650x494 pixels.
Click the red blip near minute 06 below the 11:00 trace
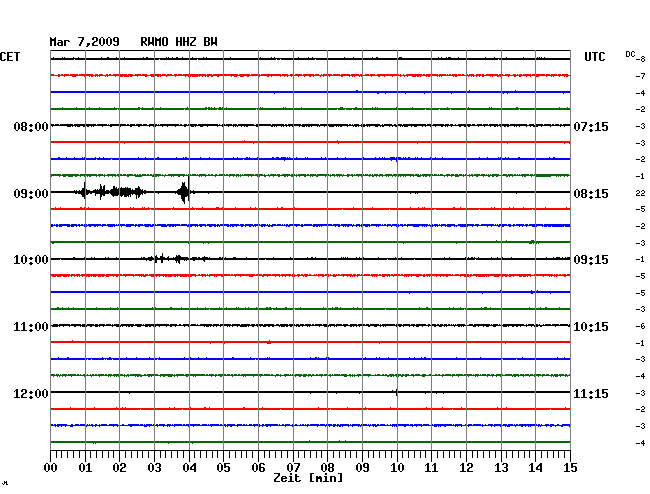(x=269, y=342)
